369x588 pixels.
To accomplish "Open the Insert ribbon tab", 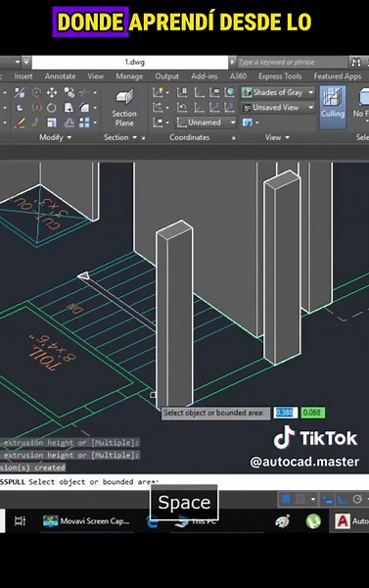I will [23, 76].
